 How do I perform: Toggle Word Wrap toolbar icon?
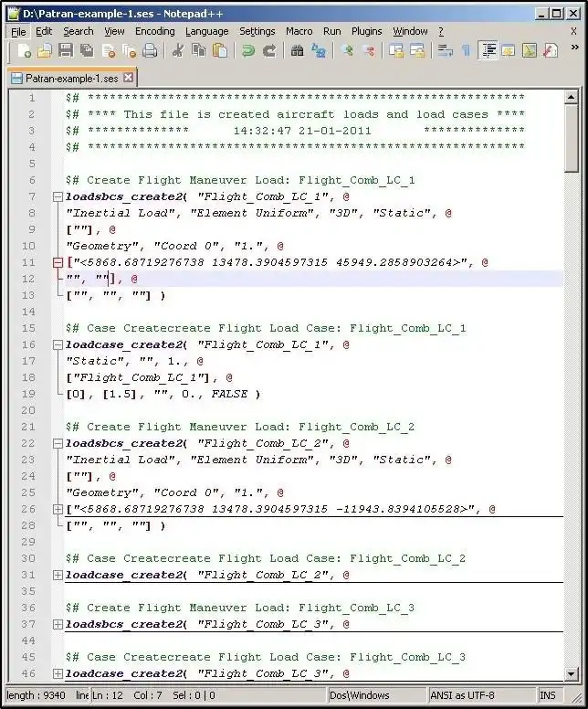click(446, 50)
